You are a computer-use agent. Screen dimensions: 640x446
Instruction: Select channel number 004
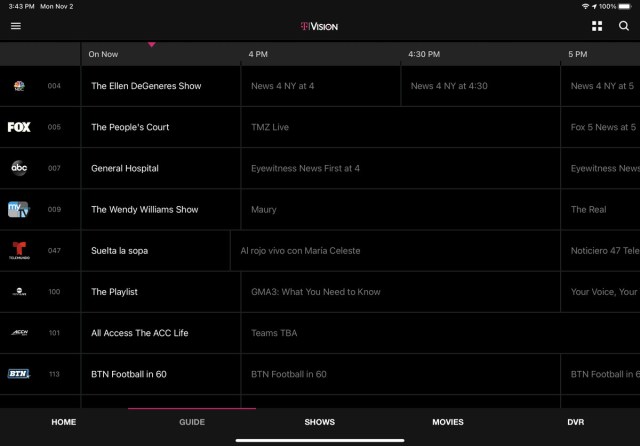coord(54,86)
